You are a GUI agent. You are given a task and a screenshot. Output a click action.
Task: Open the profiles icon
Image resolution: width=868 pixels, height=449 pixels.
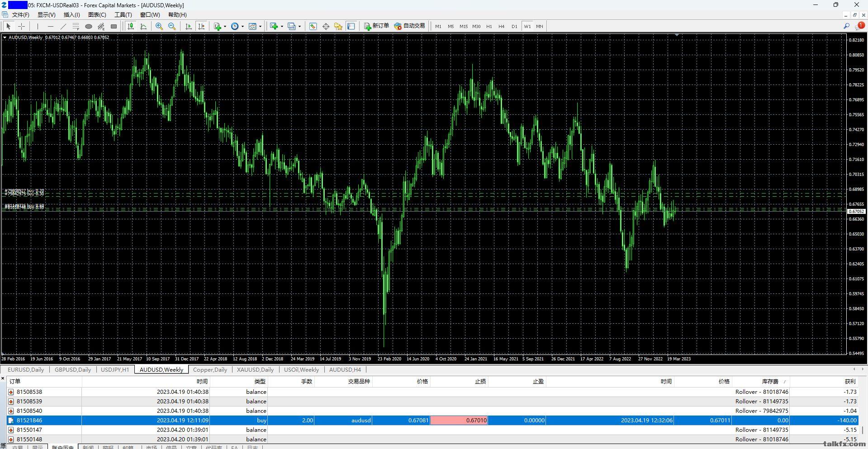(x=292, y=26)
